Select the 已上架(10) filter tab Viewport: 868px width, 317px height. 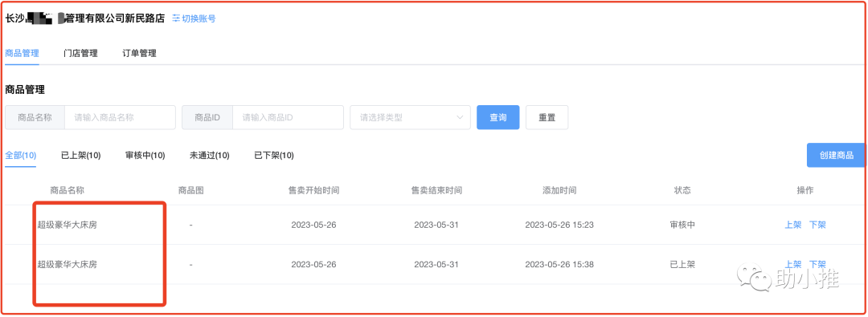point(81,156)
